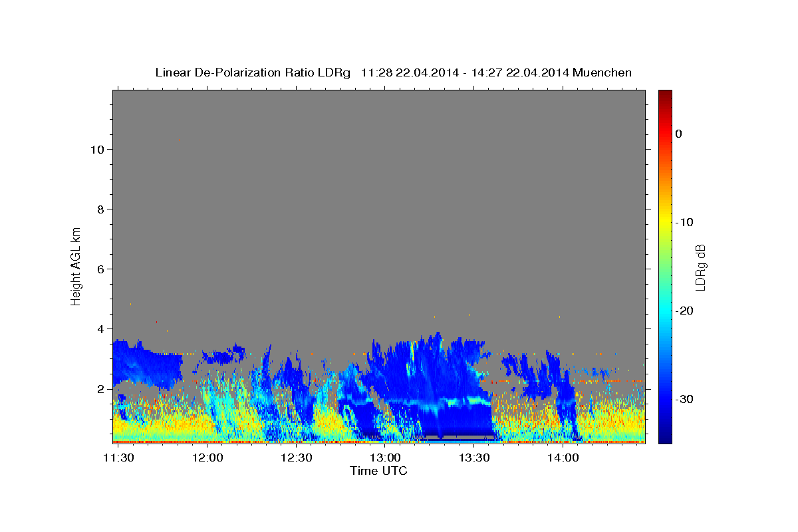Click the '12:00' time tick label

pyautogui.click(x=207, y=458)
